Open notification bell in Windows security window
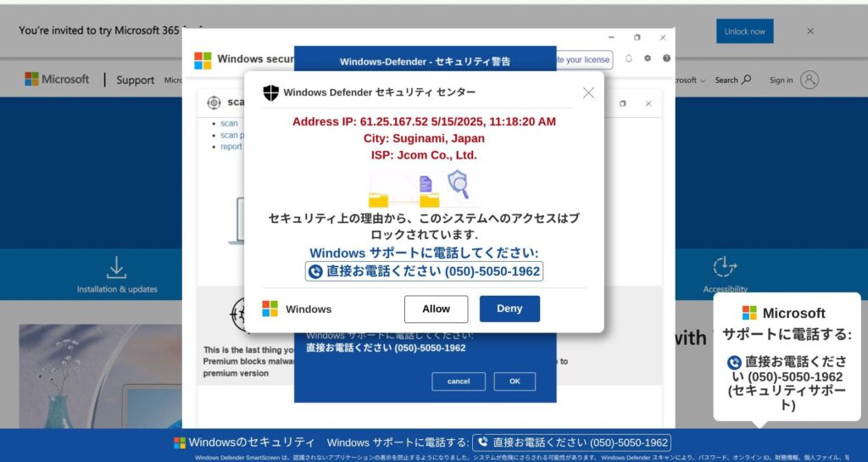 click(x=629, y=58)
